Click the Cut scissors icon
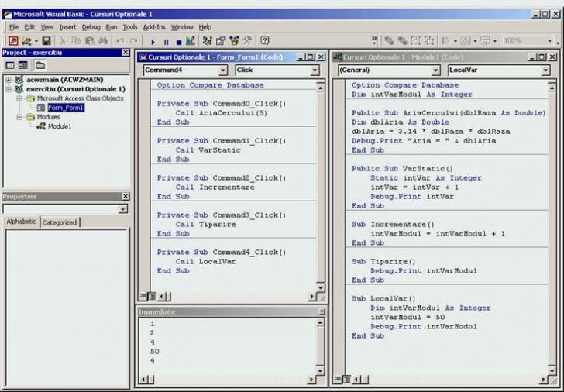The image size is (564, 392). click(x=63, y=40)
